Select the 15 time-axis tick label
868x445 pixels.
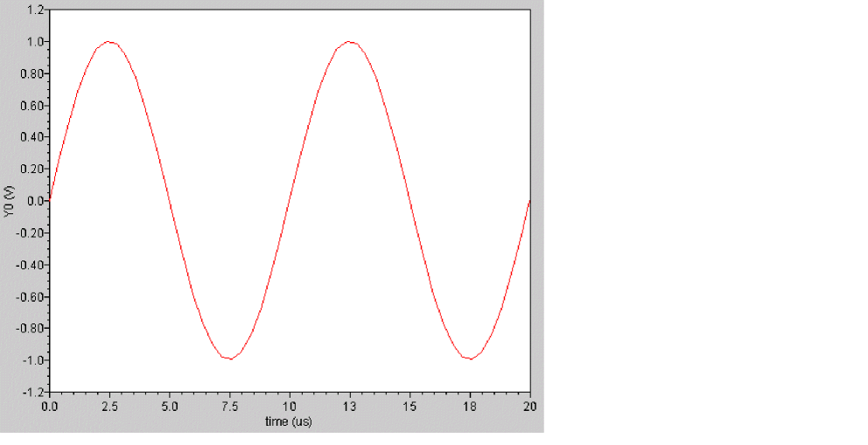(x=409, y=407)
